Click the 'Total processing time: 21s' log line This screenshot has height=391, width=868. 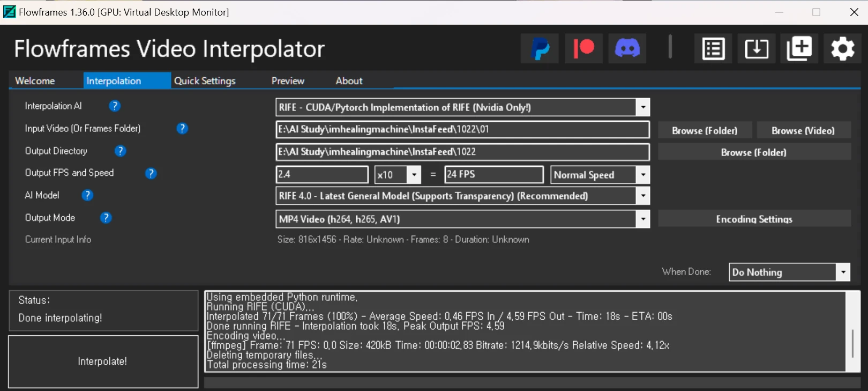pos(267,365)
